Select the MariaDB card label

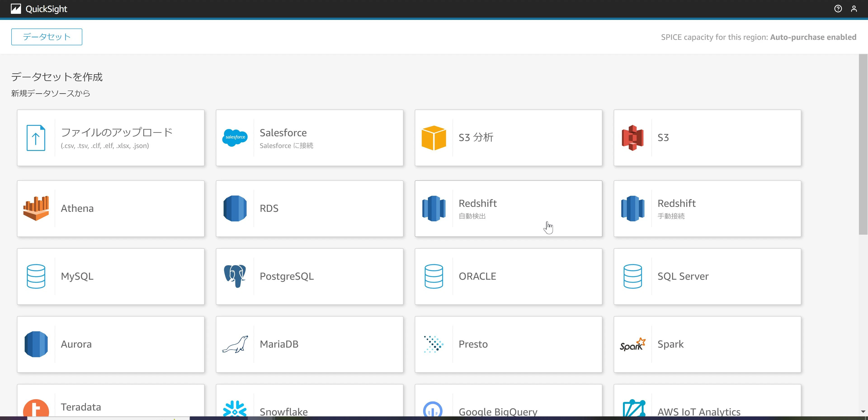[279, 344]
